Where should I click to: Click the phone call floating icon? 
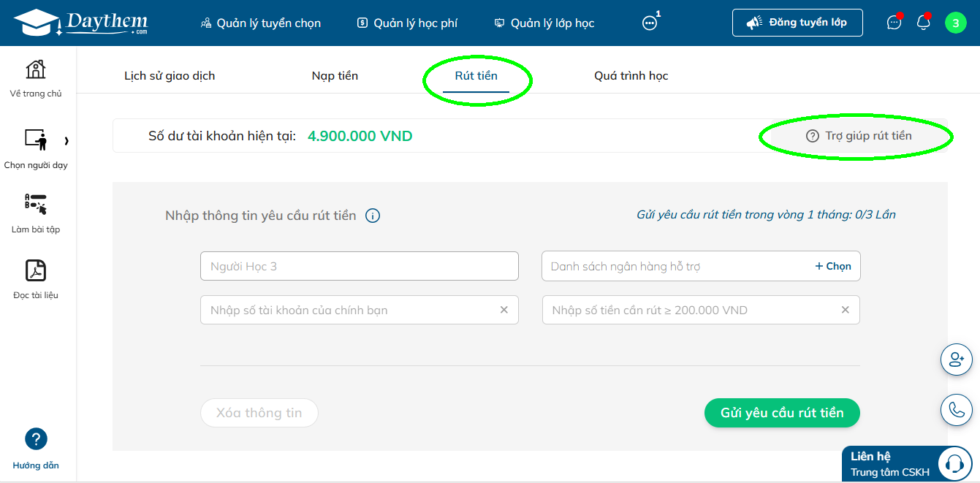pyautogui.click(x=956, y=409)
